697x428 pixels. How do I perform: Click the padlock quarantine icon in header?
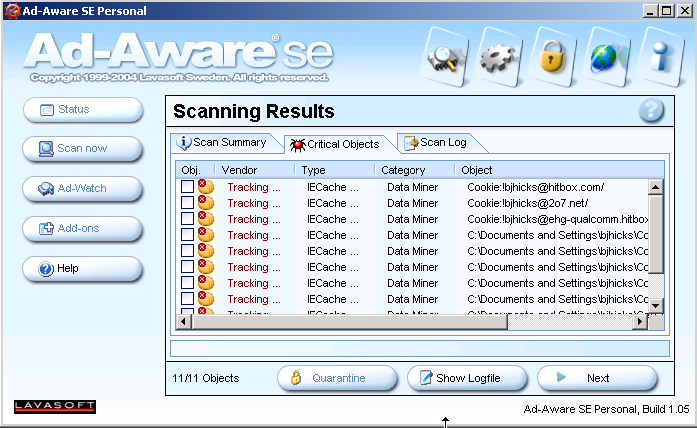(552, 57)
